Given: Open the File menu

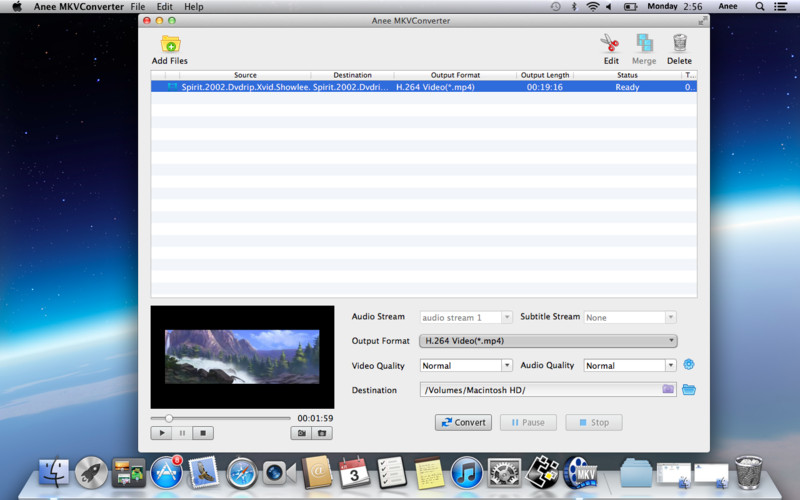Looking at the screenshot, I should [x=138, y=7].
